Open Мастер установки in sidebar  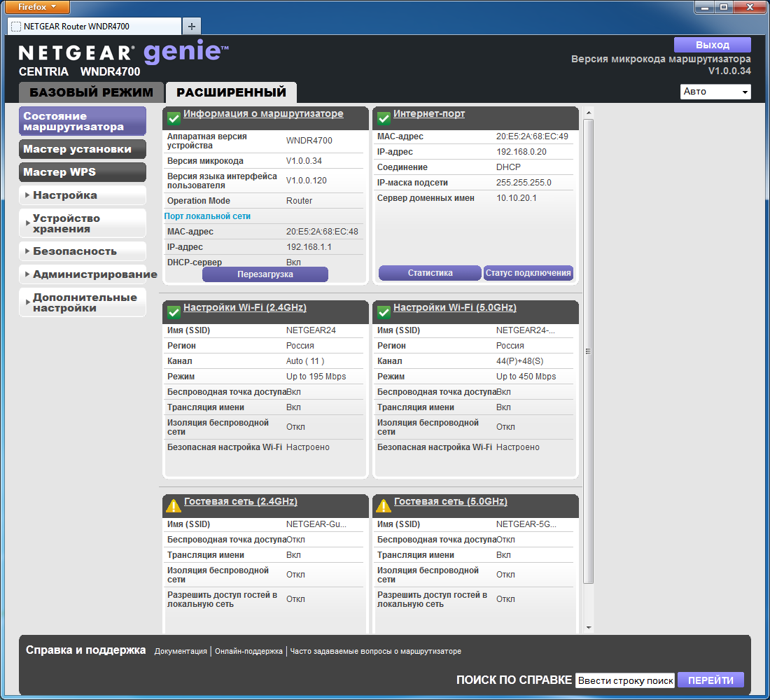tap(83, 149)
